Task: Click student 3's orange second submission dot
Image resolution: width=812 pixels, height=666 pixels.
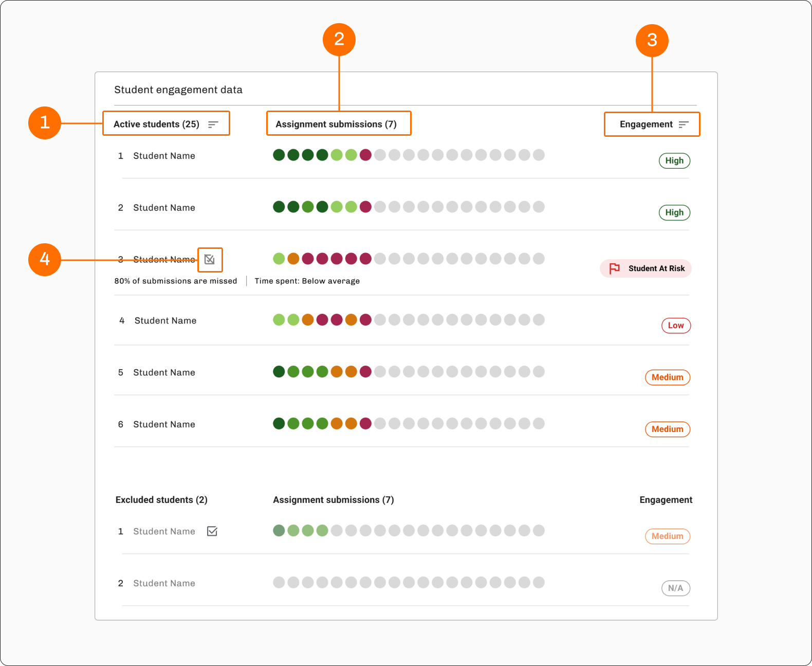Action: click(x=293, y=259)
